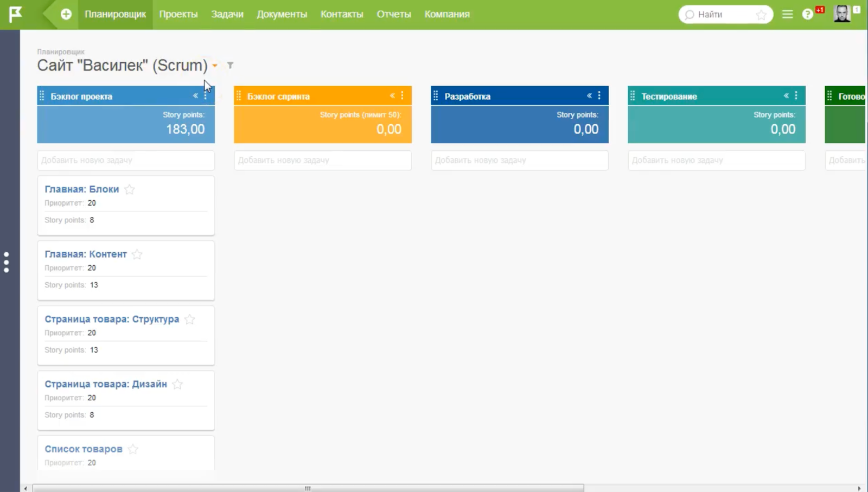The width and height of the screenshot is (868, 492).
Task: Click the 'Найти' search field
Action: [x=725, y=15]
